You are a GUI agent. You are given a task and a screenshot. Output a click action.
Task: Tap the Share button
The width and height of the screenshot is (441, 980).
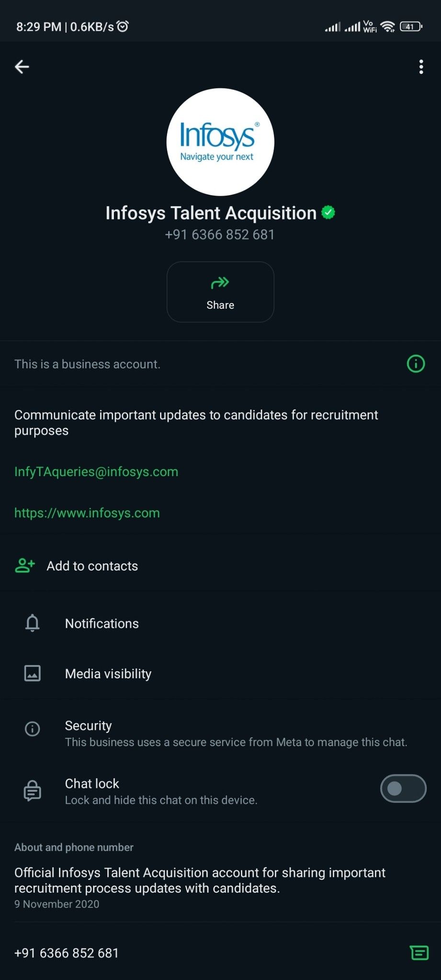pyautogui.click(x=220, y=292)
